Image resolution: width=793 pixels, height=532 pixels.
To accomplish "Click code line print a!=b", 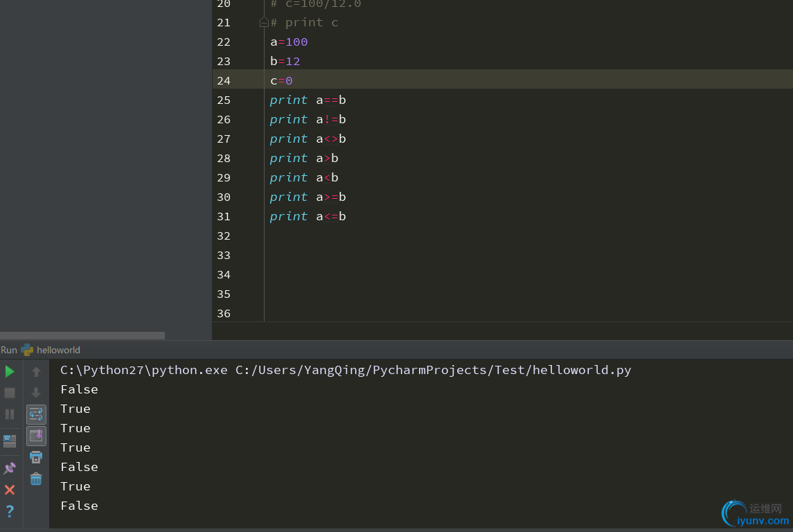I will pos(308,119).
